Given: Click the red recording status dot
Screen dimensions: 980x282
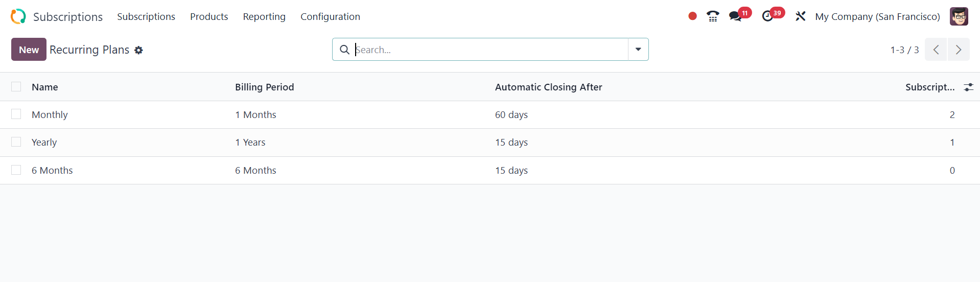Looking at the screenshot, I should click(692, 16).
